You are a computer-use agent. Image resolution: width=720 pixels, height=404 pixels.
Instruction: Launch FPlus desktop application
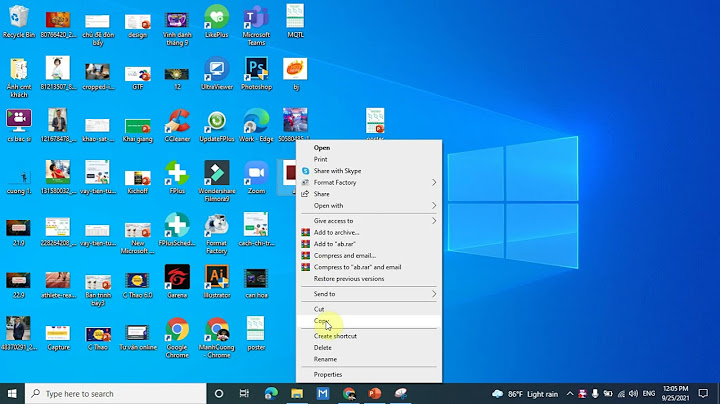[177, 178]
